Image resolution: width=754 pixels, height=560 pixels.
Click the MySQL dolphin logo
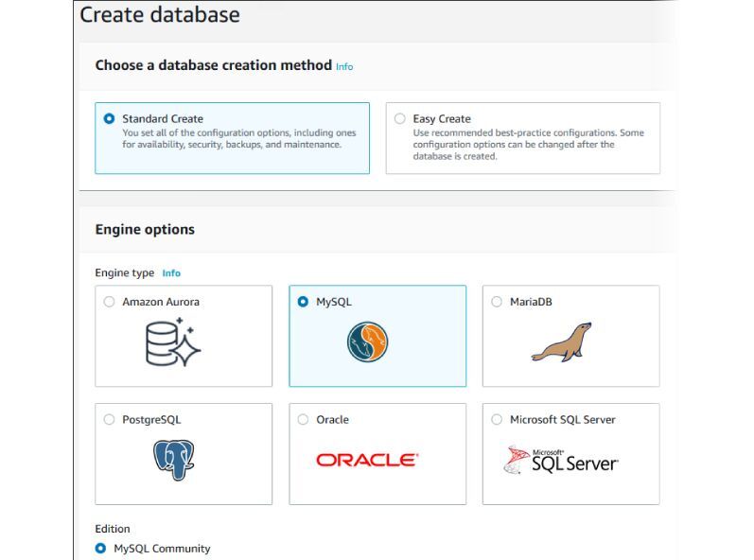pos(367,341)
